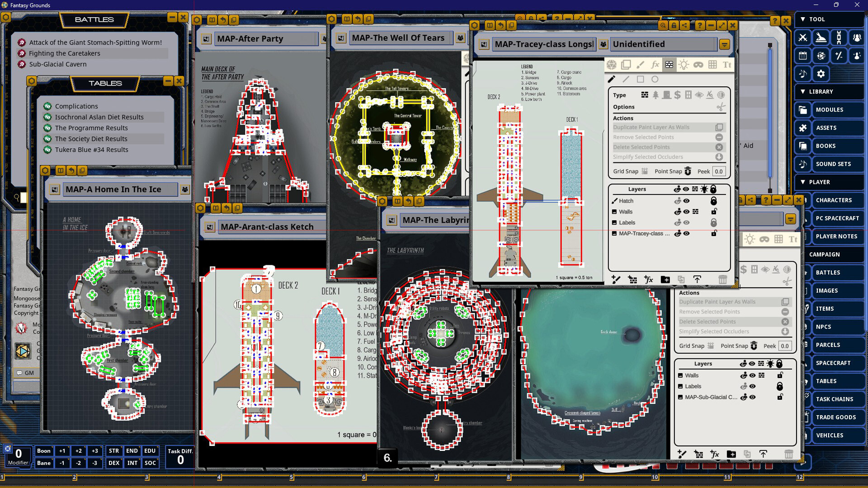Open the yellow dropdown beside Unidentified
Viewport: 868px width, 488px height.
[x=725, y=44]
